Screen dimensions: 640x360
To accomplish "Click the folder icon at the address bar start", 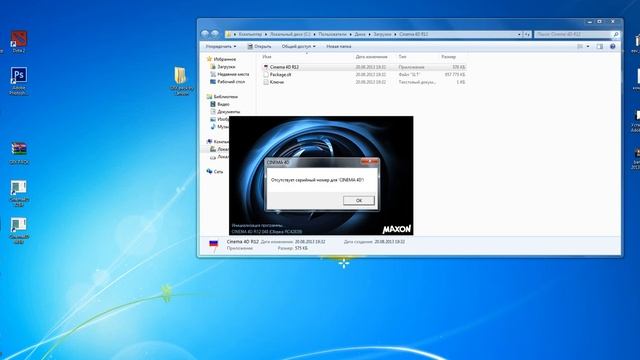I will tap(229, 34).
